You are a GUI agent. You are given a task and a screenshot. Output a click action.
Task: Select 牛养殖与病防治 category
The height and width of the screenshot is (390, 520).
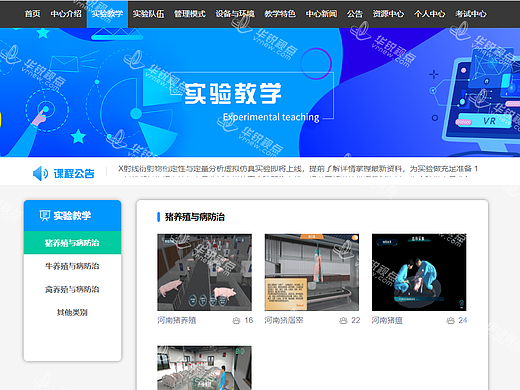coord(72,266)
